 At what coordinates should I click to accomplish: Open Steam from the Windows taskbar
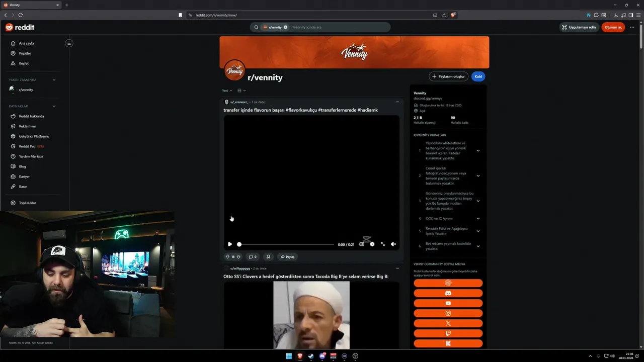pyautogui.click(x=311, y=356)
